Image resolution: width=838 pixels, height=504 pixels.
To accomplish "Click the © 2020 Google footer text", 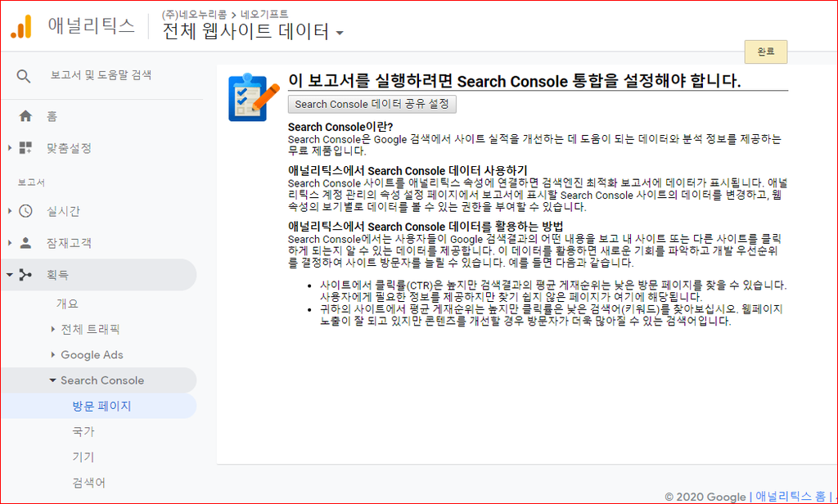I will [x=705, y=497].
